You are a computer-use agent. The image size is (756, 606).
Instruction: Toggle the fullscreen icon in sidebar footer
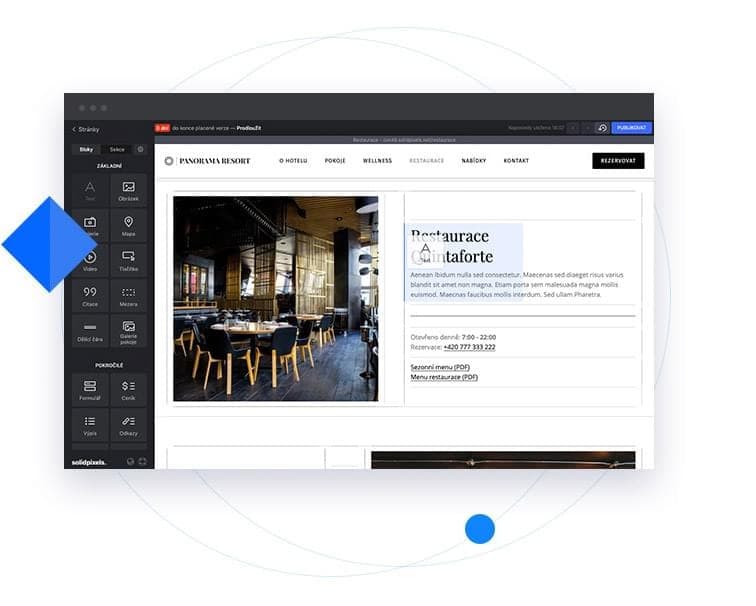(x=143, y=461)
